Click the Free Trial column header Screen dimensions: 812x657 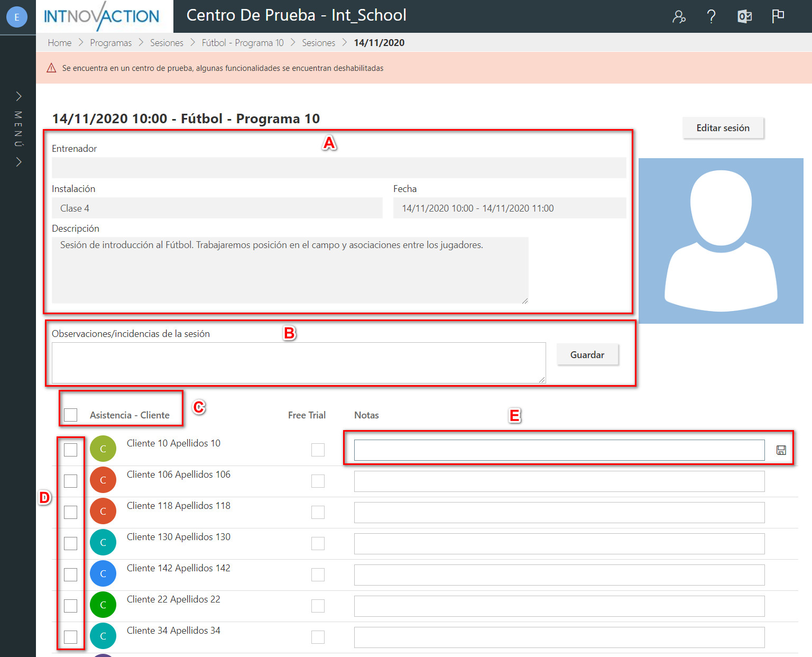[307, 415]
